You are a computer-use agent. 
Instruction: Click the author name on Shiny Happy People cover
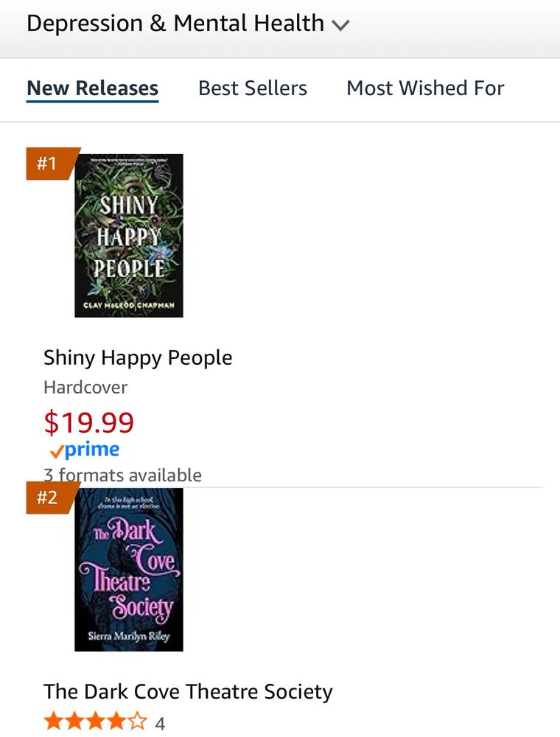pos(129,304)
